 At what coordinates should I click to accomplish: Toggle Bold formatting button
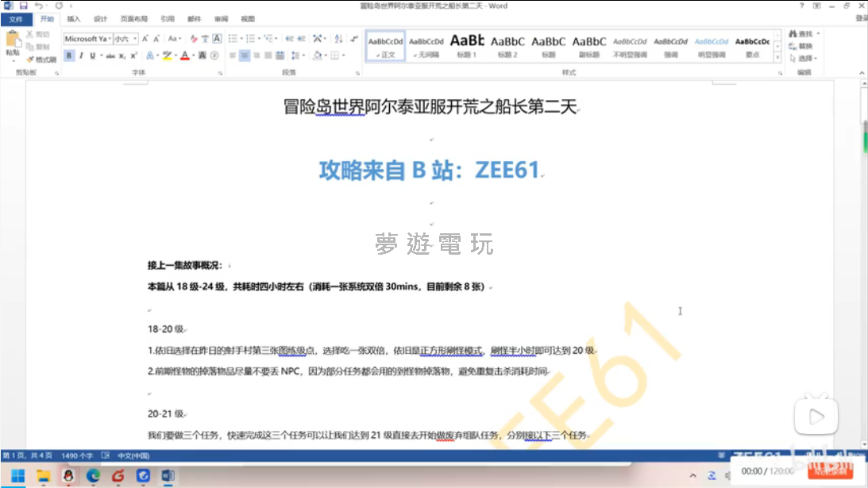(x=69, y=56)
